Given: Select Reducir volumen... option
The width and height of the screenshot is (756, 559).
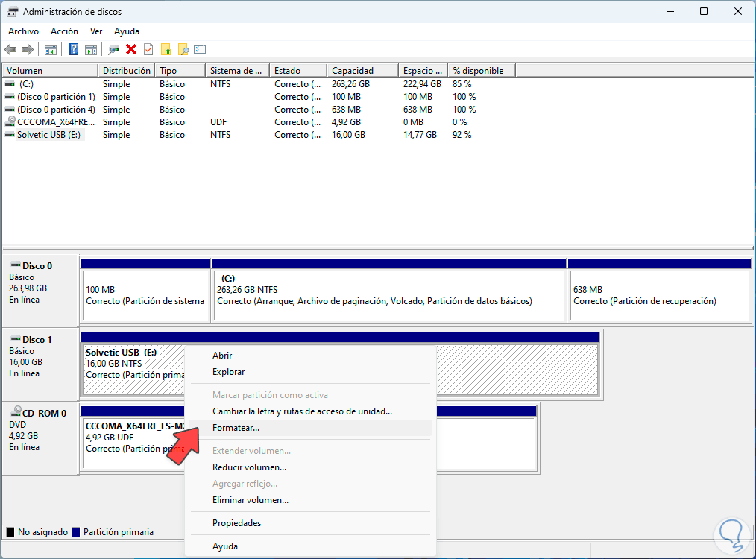Looking at the screenshot, I should [x=311, y=467].
